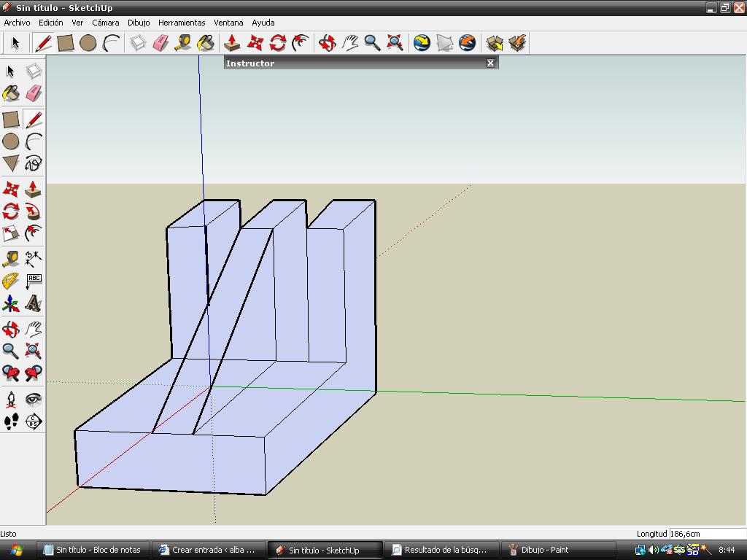Switch to Crear entrada browser window in taskbar
The image size is (747, 560).
(x=209, y=550)
